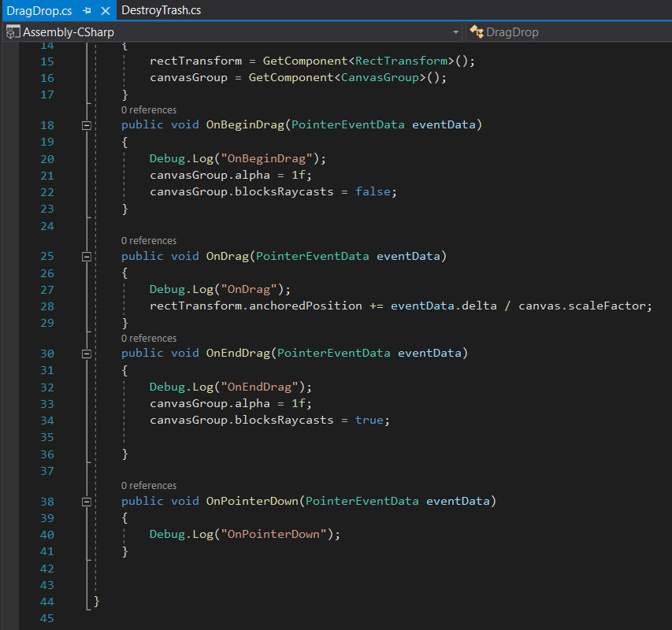The height and width of the screenshot is (630, 672).
Task: Show references link above OnEndDrag
Action: tap(149, 339)
